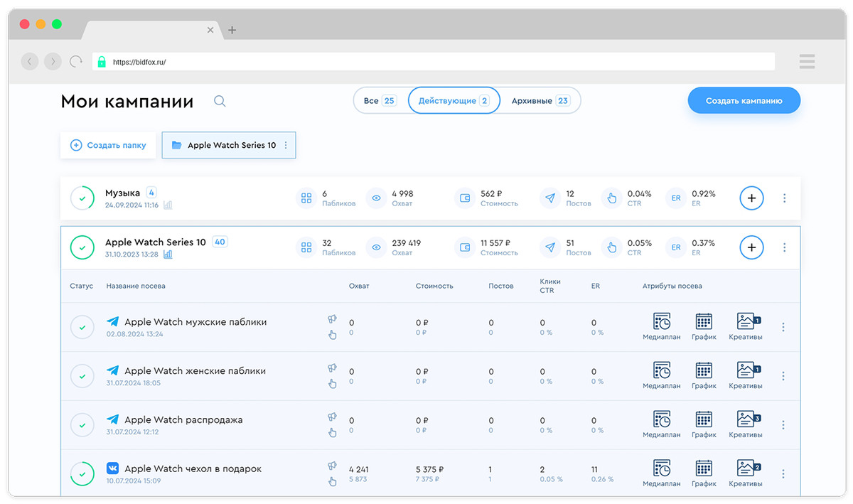The height and width of the screenshot is (504, 853).
Task: Click the browser back arrow
Action: pos(29,62)
